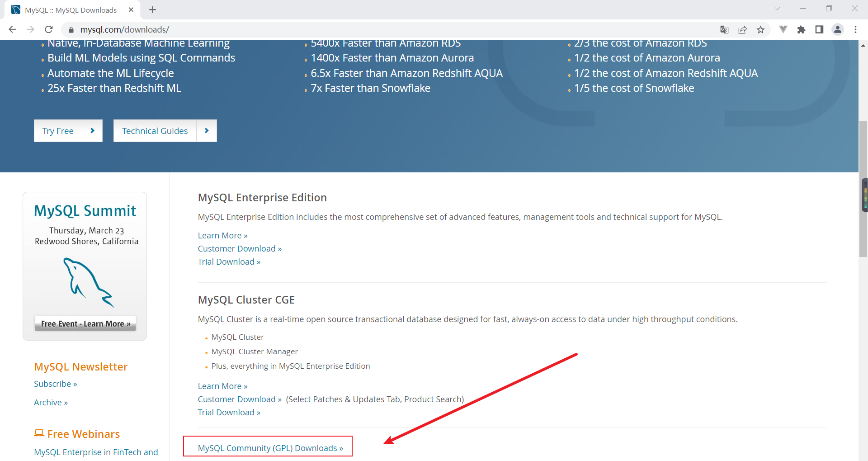868x461 pixels.
Task: Click '1400x Faster than Amazon Aurora' text
Action: [392, 58]
